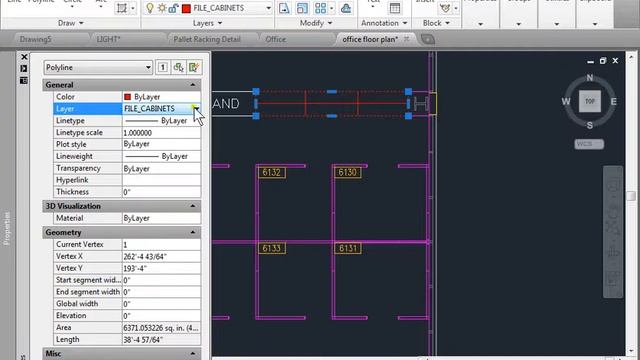This screenshot has height=360, width=640.
Task: Click the Length 38'-4 57/64" value
Action: 162,339
